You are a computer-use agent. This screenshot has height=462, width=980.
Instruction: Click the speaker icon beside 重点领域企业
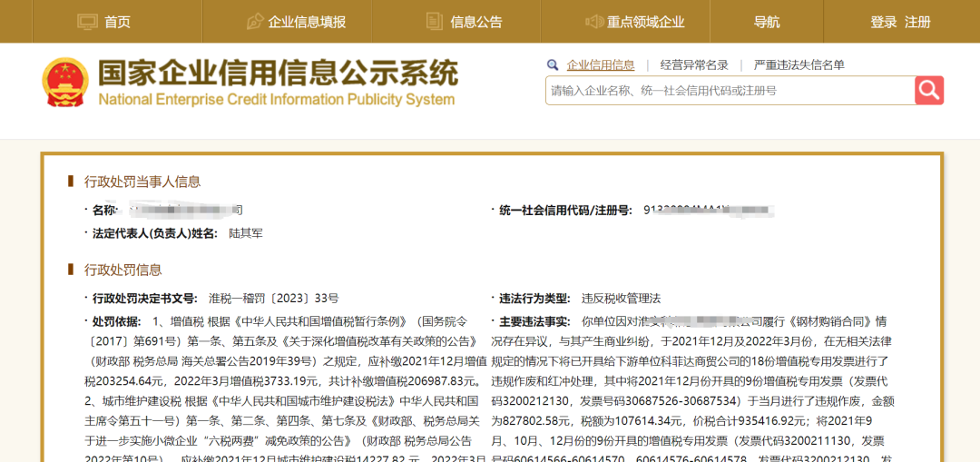click(593, 22)
